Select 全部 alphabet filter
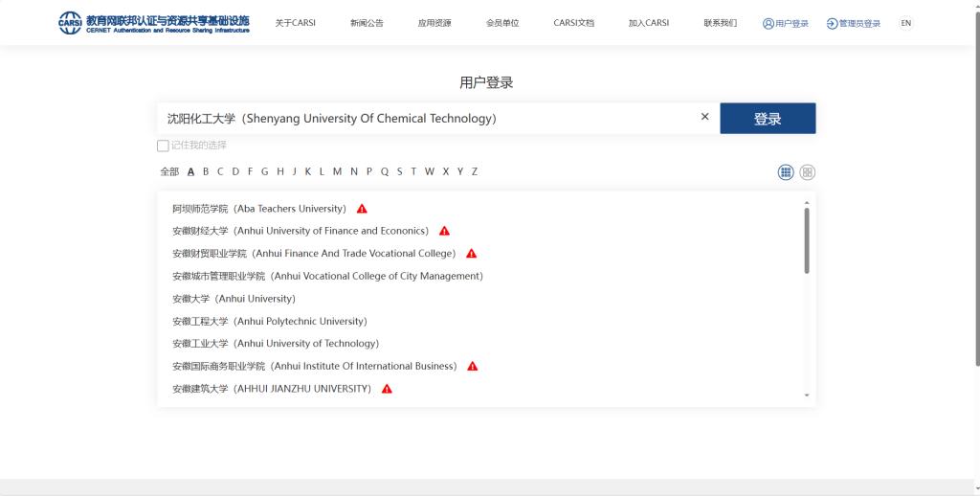Image resolution: width=980 pixels, height=496 pixels. pos(169,171)
